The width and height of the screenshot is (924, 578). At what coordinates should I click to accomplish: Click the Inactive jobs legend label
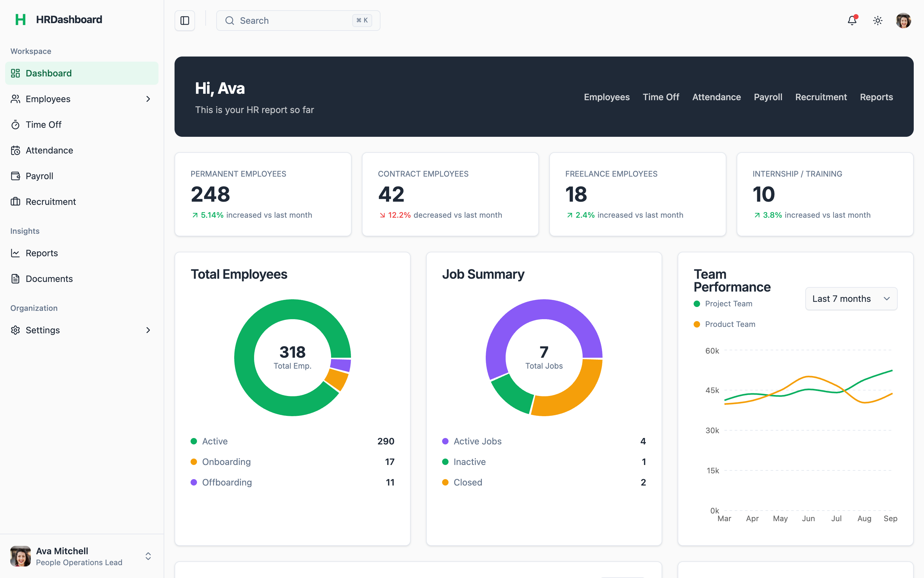coord(469,462)
